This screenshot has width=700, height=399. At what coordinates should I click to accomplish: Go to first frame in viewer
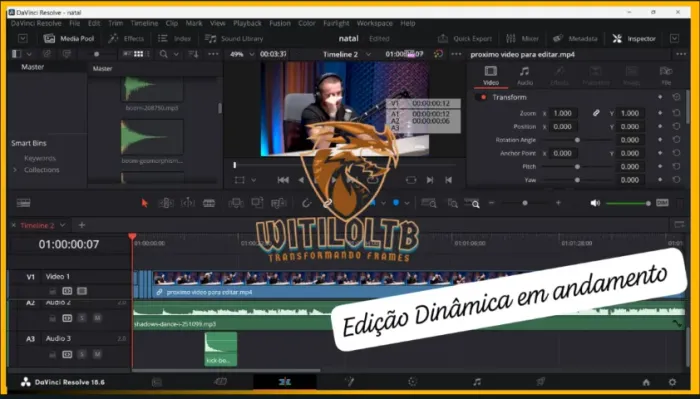tap(283, 180)
